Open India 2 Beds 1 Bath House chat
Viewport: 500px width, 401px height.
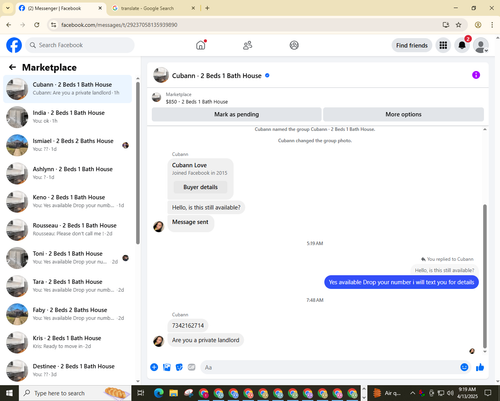click(68, 117)
